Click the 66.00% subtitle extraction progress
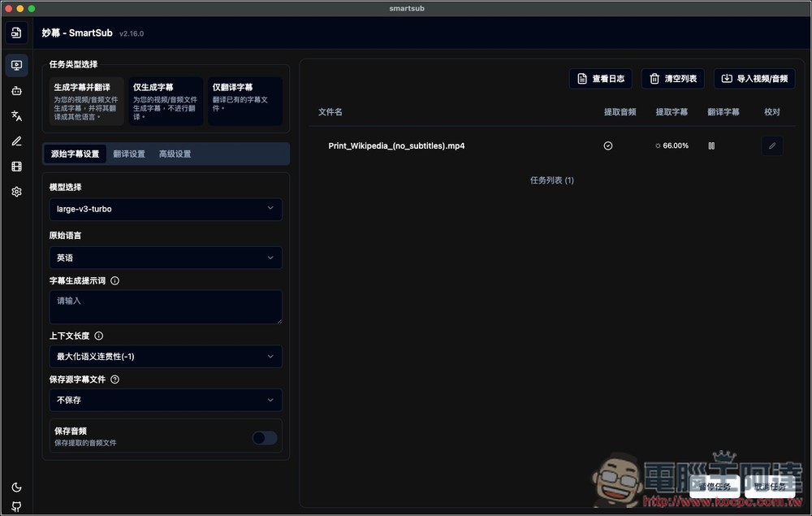This screenshot has height=516, width=812. [672, 146]
